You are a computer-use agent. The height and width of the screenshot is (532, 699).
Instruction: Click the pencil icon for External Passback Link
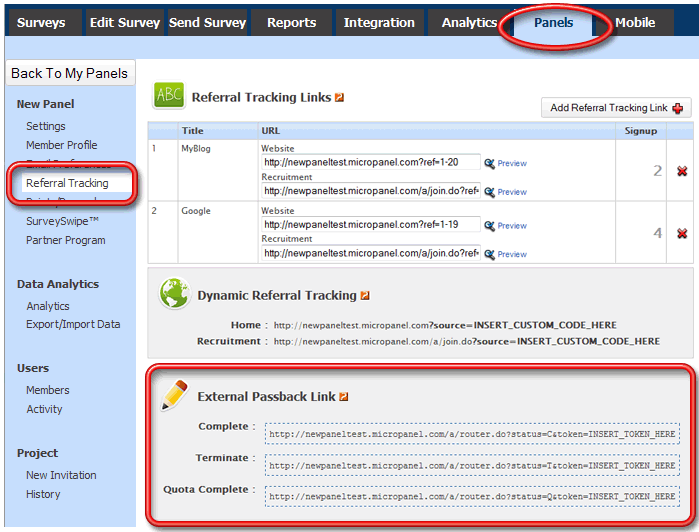tap(175, 395)
